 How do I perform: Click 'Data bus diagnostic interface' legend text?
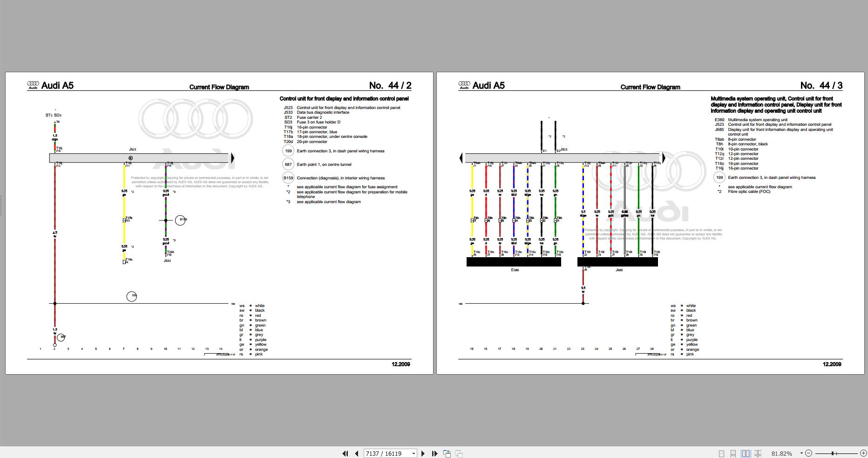pos(323,112)
